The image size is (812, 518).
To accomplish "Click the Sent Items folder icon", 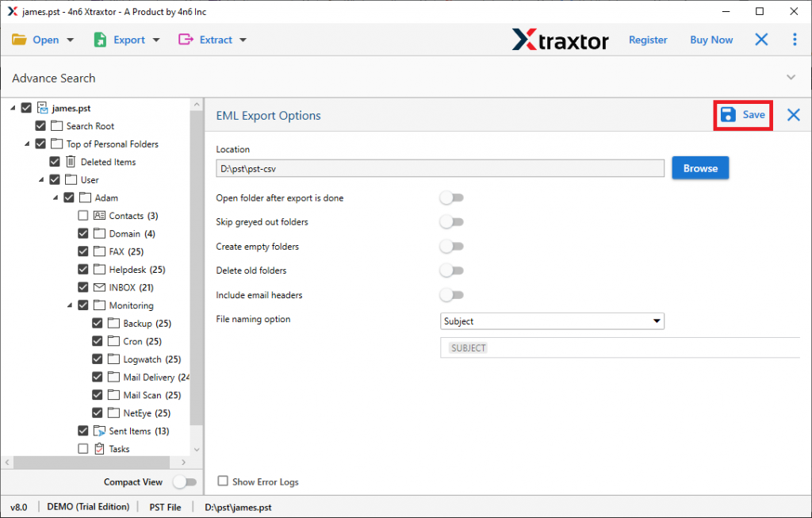I will pyautogui.click(x=99, y=431).
